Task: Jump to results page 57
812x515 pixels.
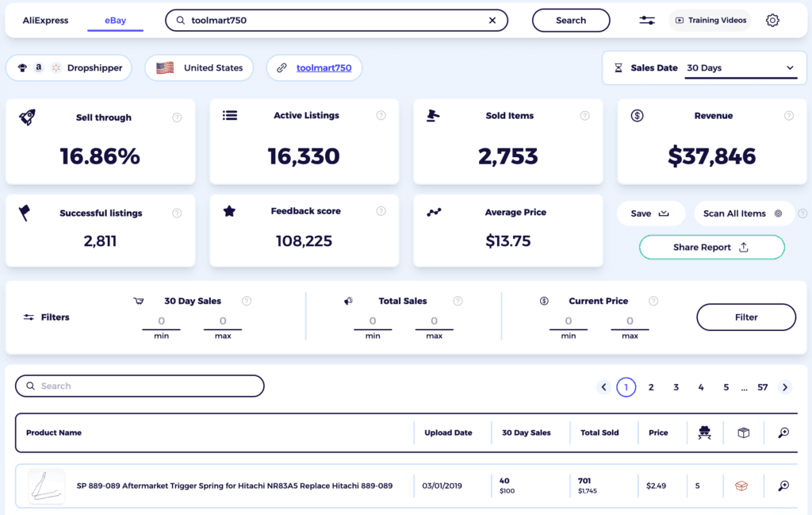Action: click(763, 386)
